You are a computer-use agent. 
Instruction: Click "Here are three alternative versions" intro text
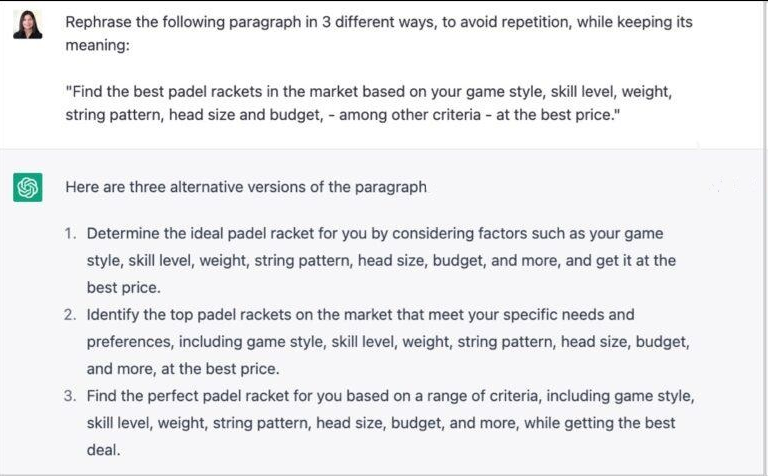246,186
